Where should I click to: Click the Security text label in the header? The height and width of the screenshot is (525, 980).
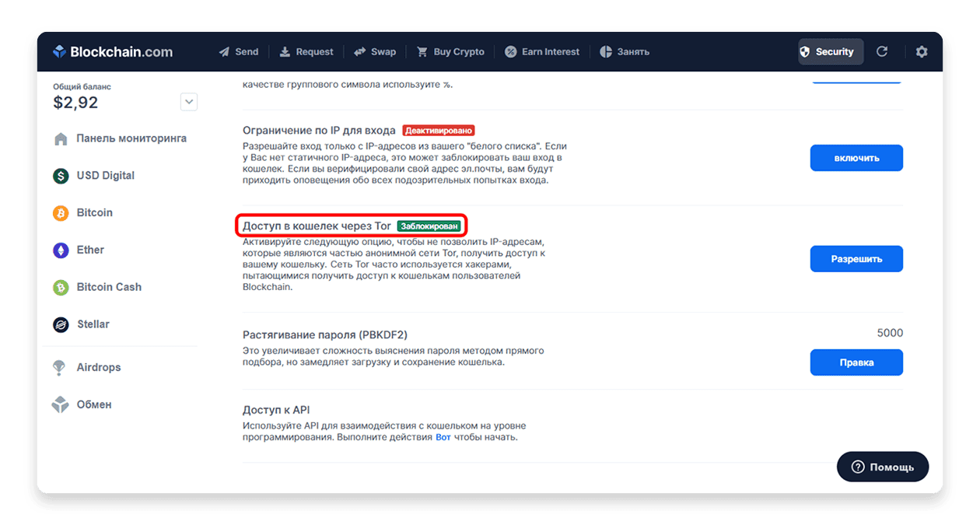click(835, 52)
